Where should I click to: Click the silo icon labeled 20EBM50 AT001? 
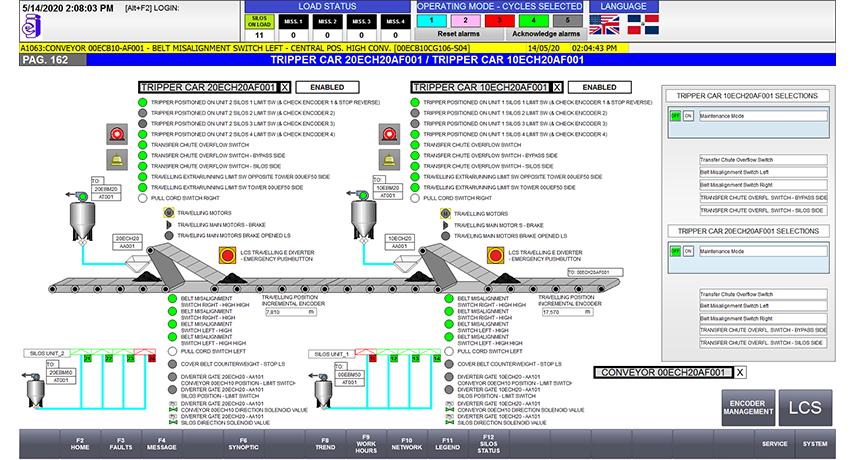pyautogui.click(x=36, y=394)
